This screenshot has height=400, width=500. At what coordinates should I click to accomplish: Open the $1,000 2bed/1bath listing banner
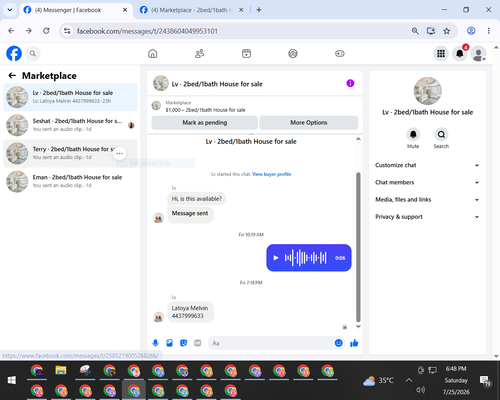point(255,106)
